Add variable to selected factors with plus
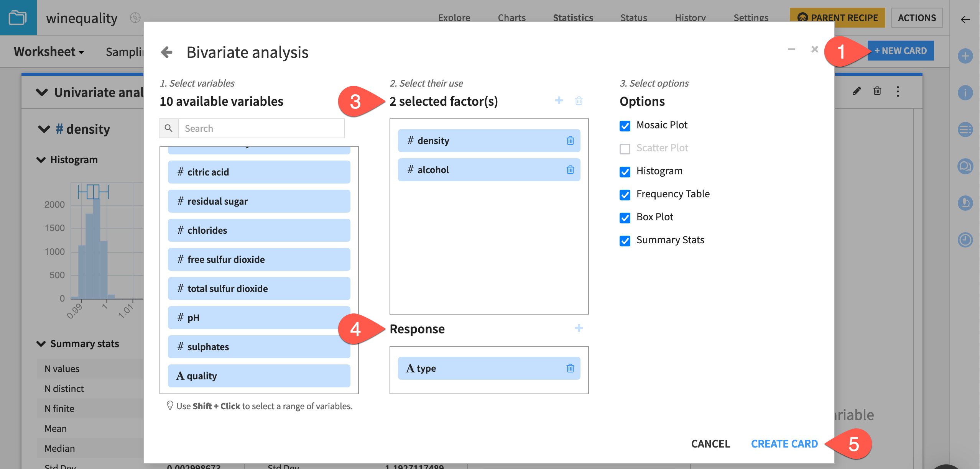This screenshot has height=469, width=980. tap(559, 100)
